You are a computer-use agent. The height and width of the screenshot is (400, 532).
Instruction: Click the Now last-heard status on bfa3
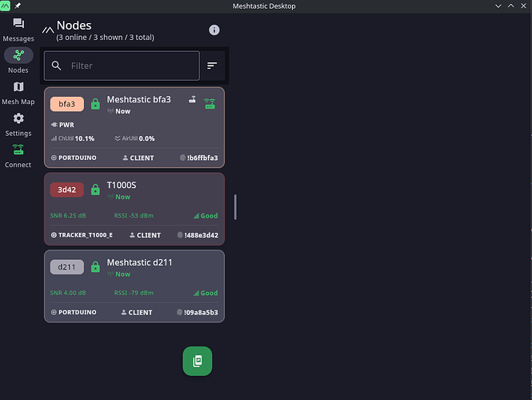(x=119, y=111)
